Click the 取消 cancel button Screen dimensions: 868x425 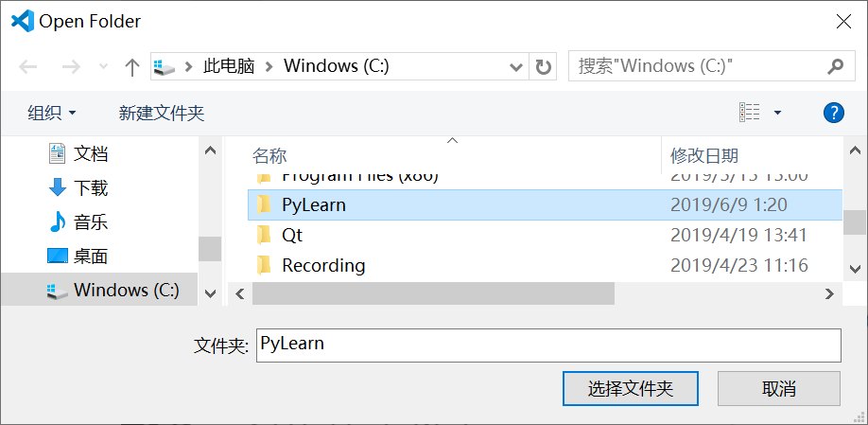(778, 388)
